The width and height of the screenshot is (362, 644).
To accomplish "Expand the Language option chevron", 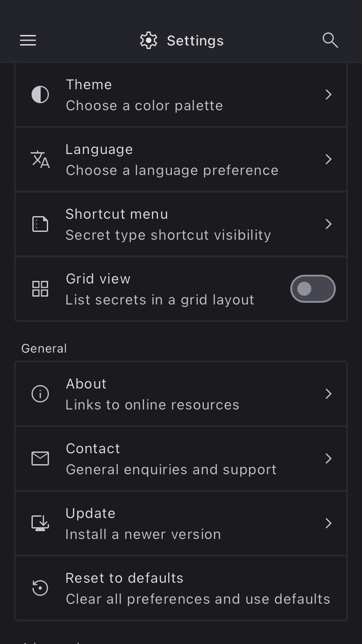I will [x=329, y=159].
